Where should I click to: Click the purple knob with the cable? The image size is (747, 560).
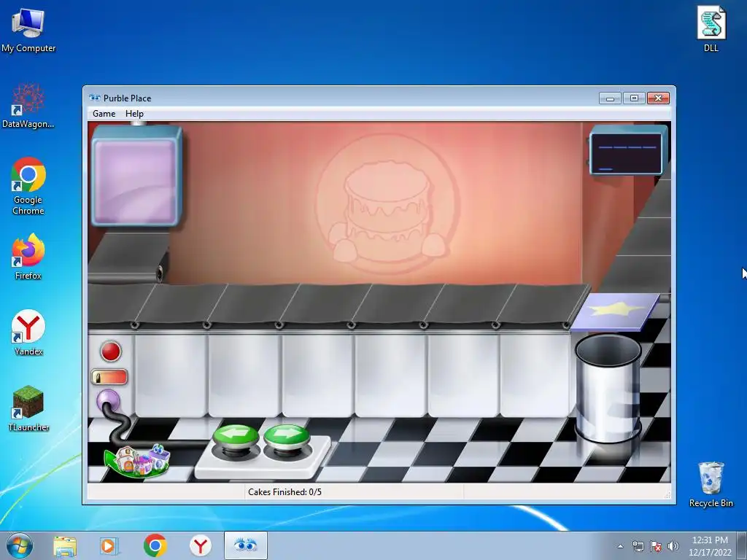coord(108,400)
